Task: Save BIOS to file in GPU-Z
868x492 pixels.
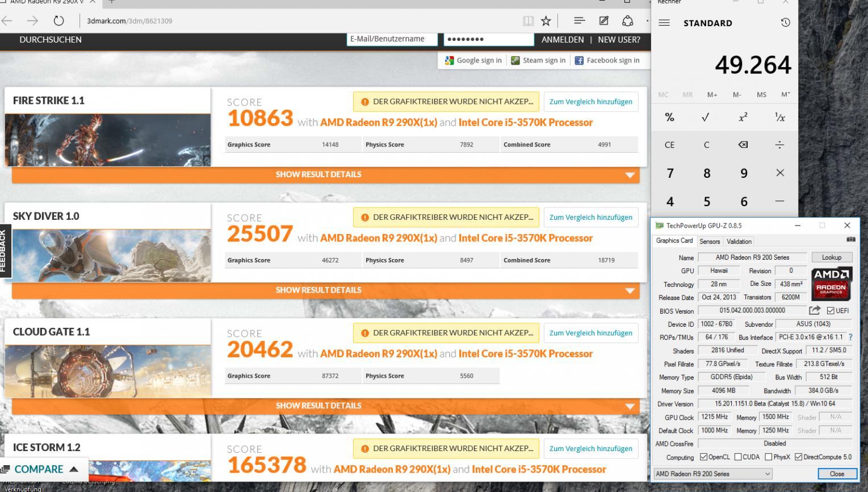Action: (x=815, y=310)
